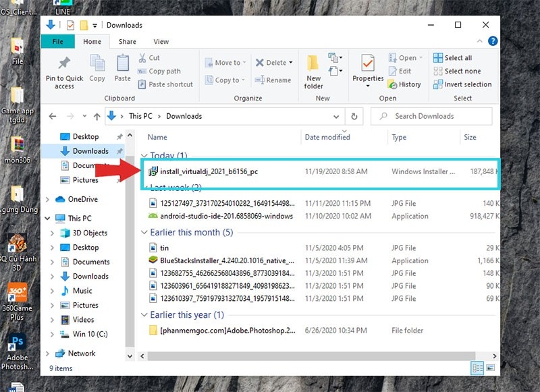540x392 pixels.
Task: Minimize the ribbon with chevron
Action: pos(479,41)
